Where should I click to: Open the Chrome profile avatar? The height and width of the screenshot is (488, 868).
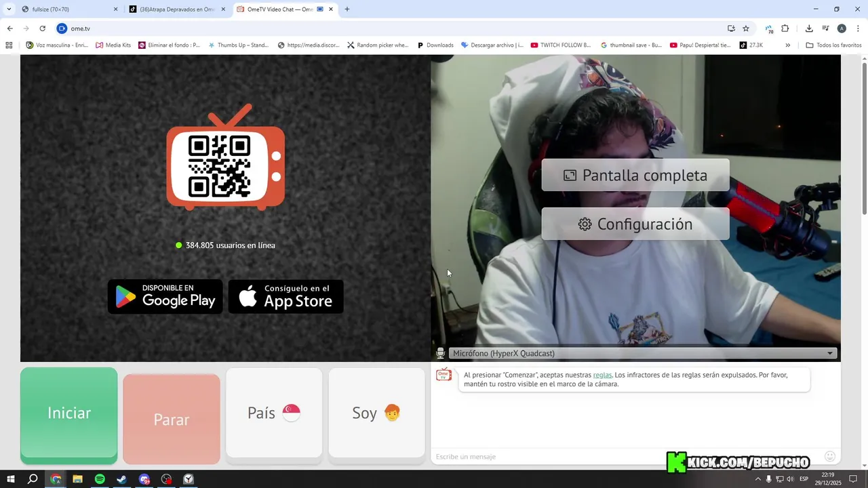point(842,28)
